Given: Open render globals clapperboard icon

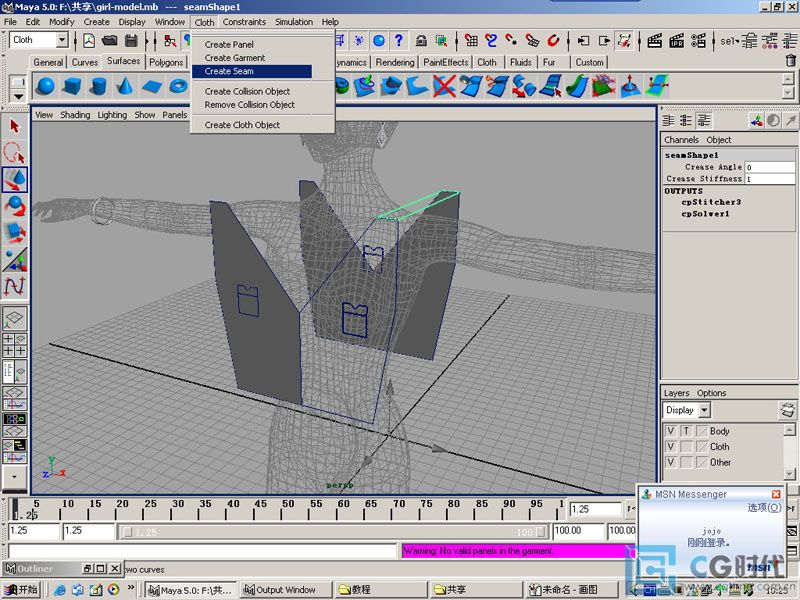Looking at the screenshot, I should [698, 40].
